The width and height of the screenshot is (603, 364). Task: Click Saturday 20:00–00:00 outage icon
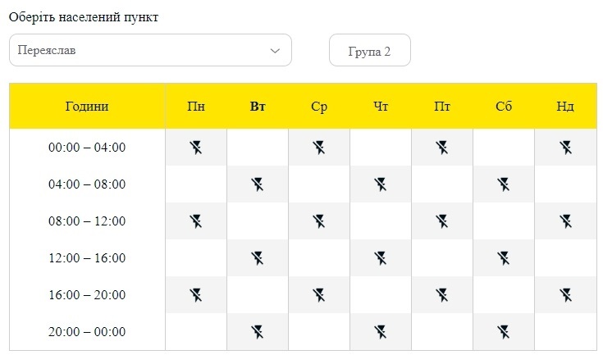click(x=504, y=332)
